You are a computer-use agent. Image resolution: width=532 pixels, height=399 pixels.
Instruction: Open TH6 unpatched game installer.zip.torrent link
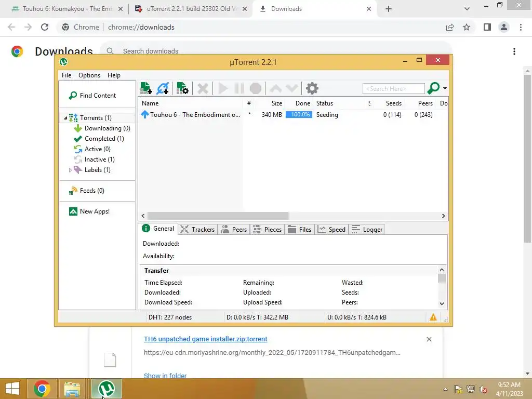pos(206,339)
